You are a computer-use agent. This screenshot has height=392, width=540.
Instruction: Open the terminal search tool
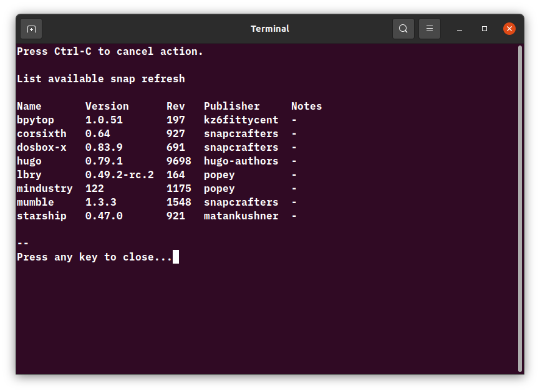[x=403, y=29]
